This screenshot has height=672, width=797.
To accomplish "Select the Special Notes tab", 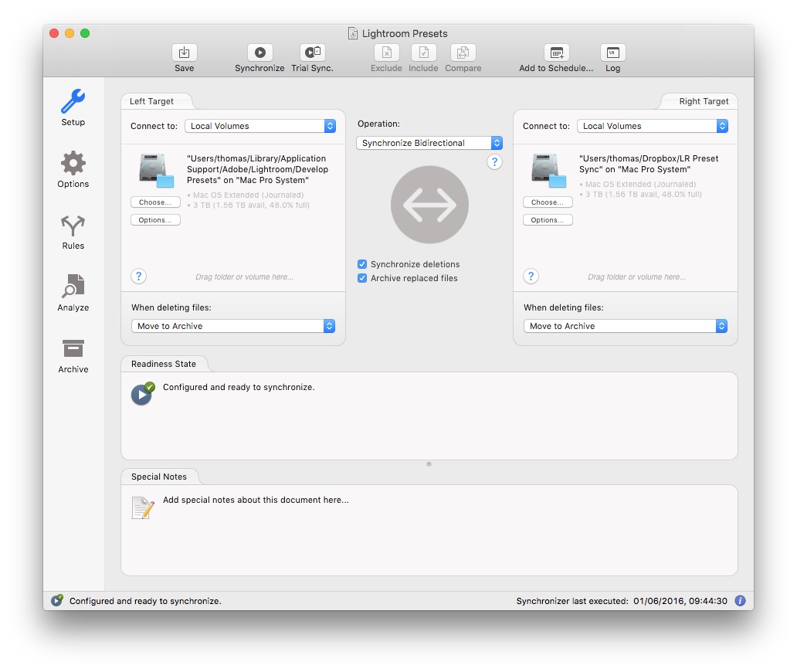I will (x=159, y=477).
